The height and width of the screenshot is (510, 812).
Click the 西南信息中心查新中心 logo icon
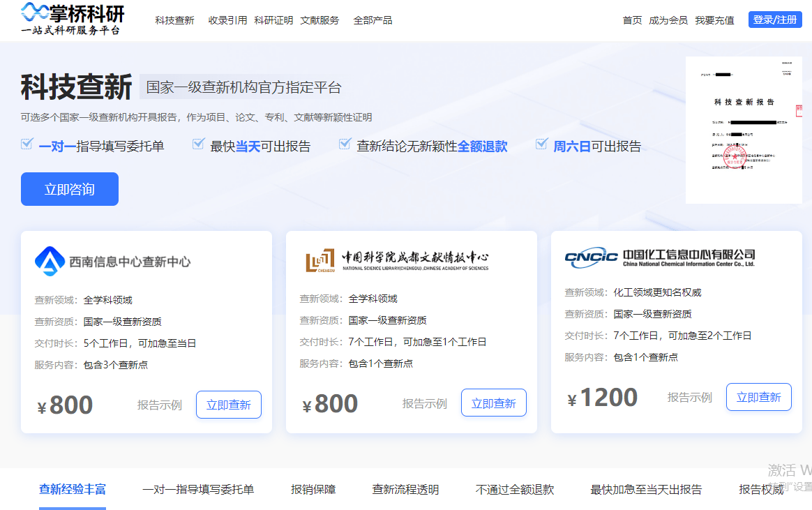[x=50, y=261]
